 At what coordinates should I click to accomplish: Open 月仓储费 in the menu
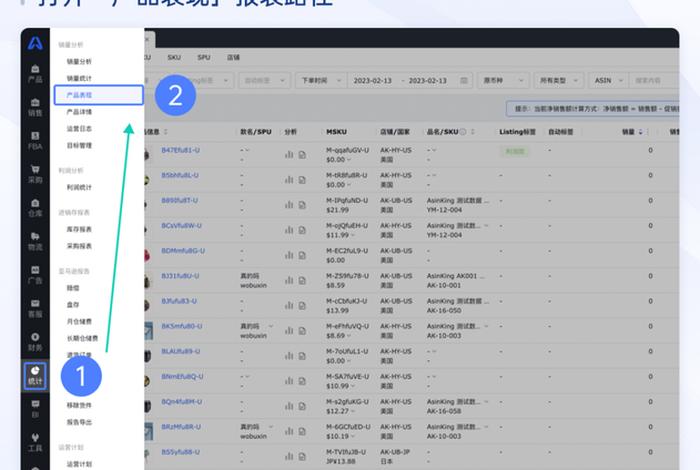[x=79, y=321]
